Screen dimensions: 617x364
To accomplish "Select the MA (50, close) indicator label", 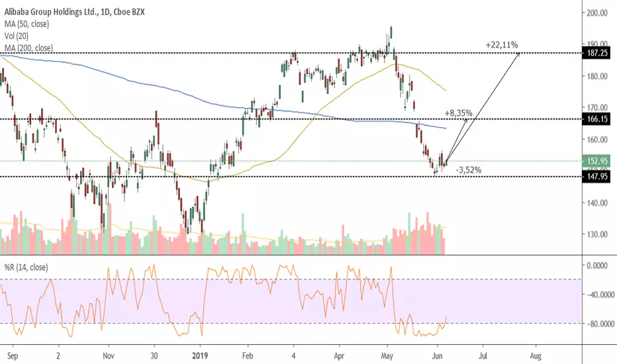I will point(26,24).
